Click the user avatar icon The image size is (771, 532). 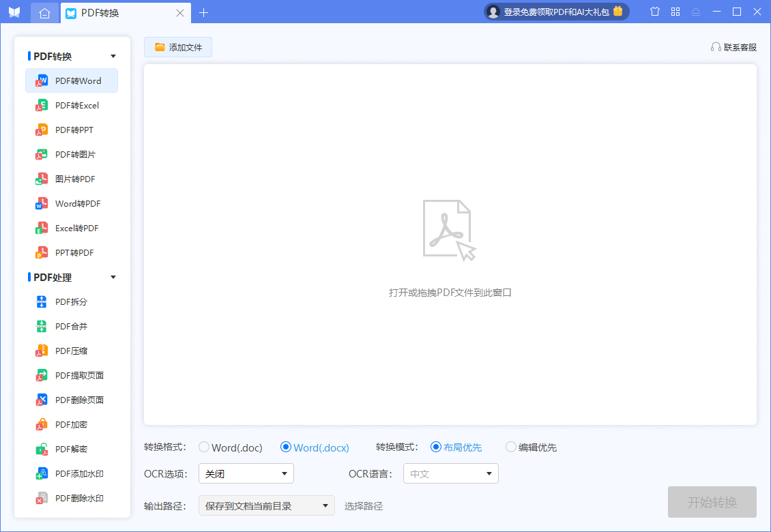[493, 12]
